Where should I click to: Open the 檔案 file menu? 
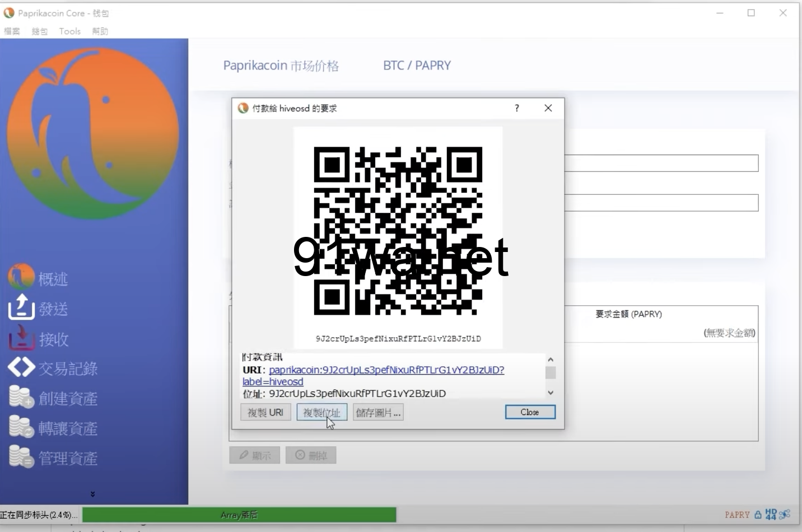(x=12, y=31)
